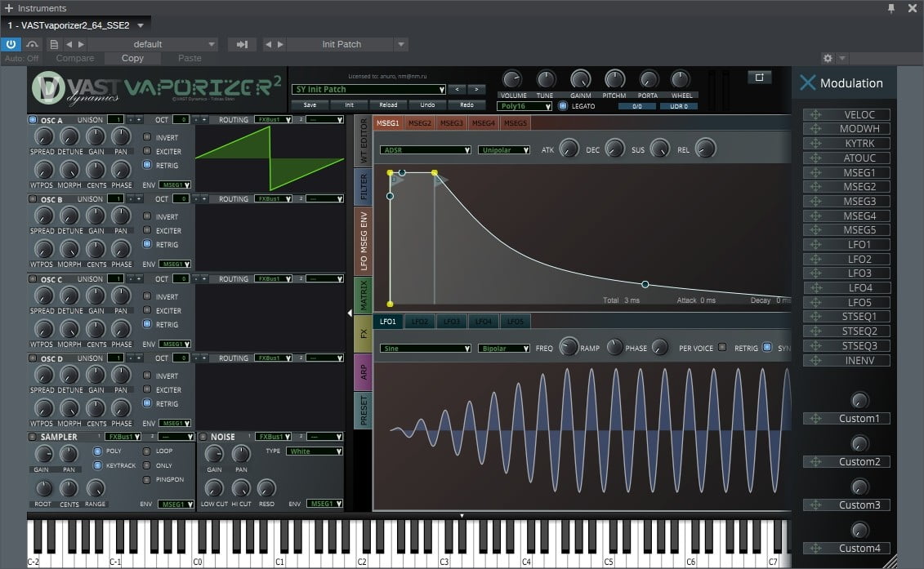
Task: Click the drag handle icon for LFO4 source
Action: [x=815, y=288]
